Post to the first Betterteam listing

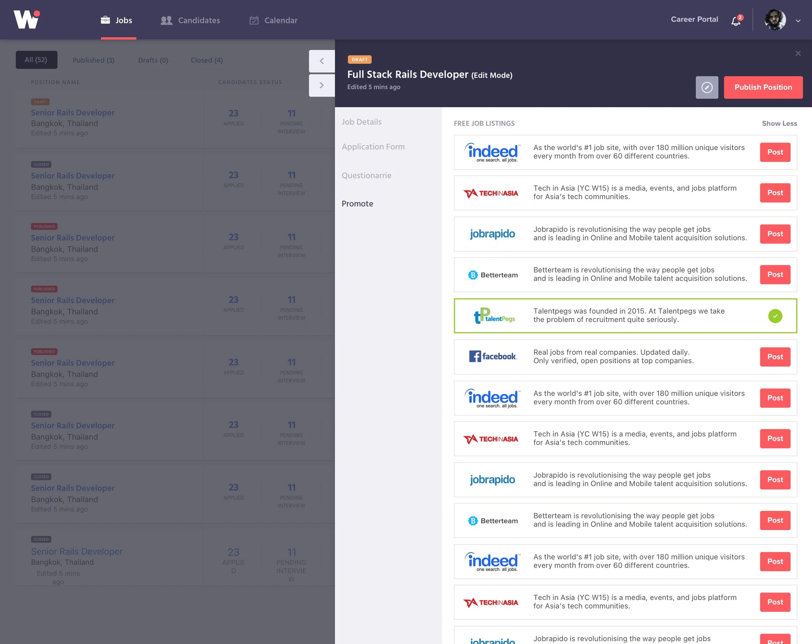[775, 274]
